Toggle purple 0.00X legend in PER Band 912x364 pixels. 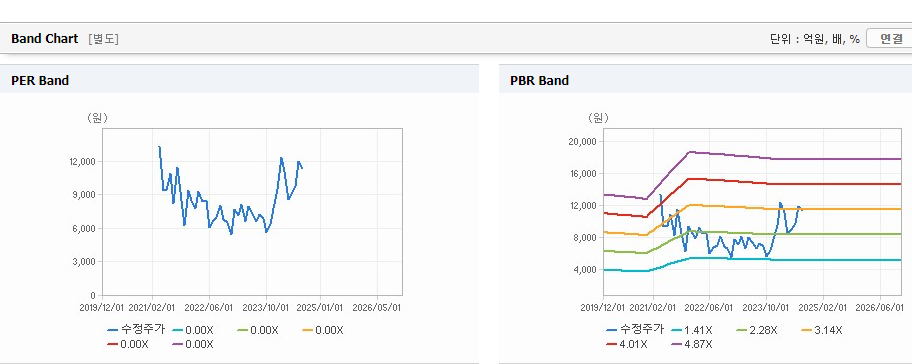pos(193,344)
